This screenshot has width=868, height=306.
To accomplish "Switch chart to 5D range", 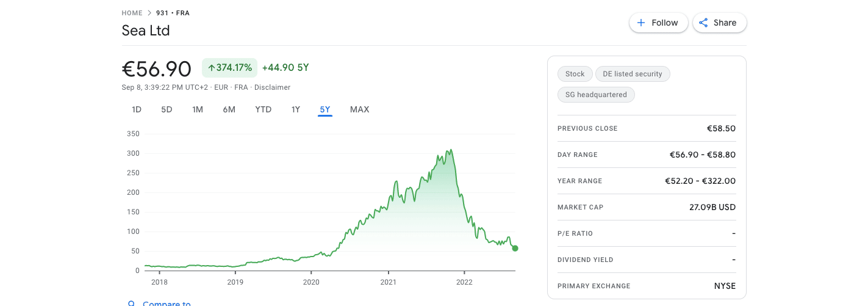I will [x=167, y=109].
